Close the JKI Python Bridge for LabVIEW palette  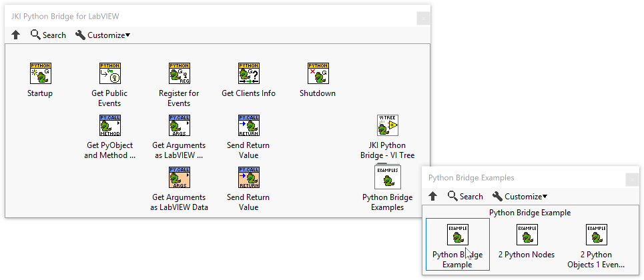click(x=424, y=19)
